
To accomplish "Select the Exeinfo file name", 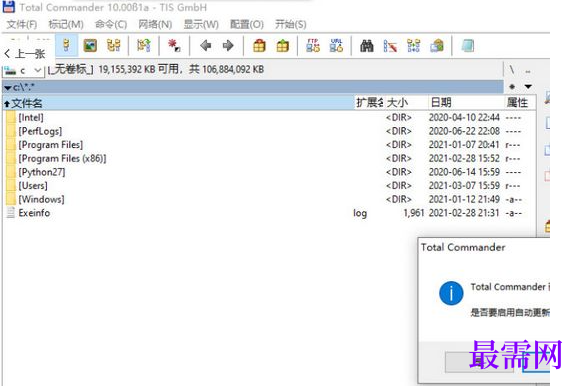I will [34, 213].
